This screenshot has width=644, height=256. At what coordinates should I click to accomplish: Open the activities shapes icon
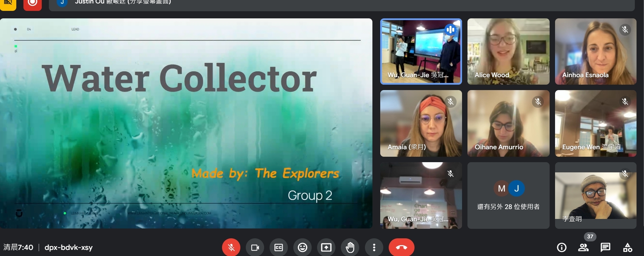click(x=627, y=248)
